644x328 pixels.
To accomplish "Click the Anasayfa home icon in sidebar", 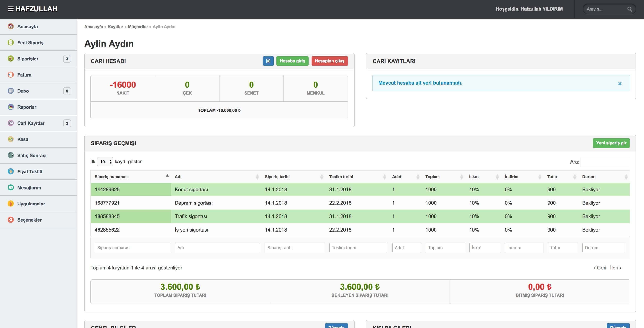I will (11, 26).
